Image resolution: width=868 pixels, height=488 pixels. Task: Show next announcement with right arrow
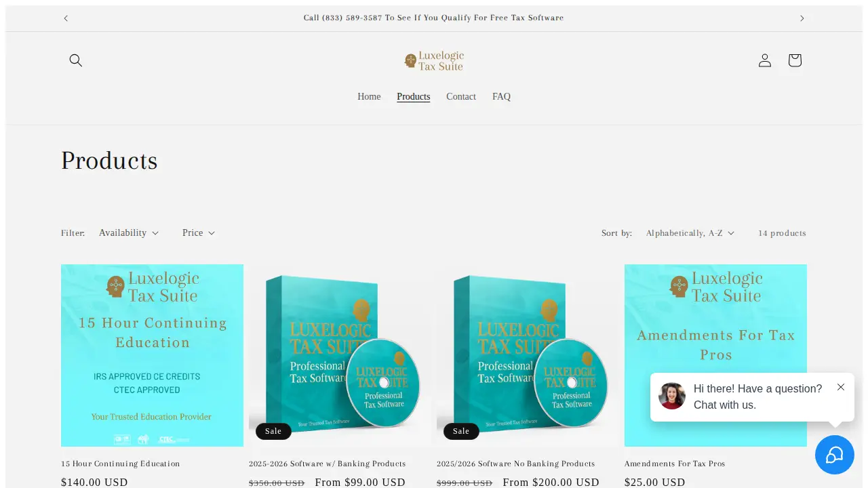pos(802,18)
